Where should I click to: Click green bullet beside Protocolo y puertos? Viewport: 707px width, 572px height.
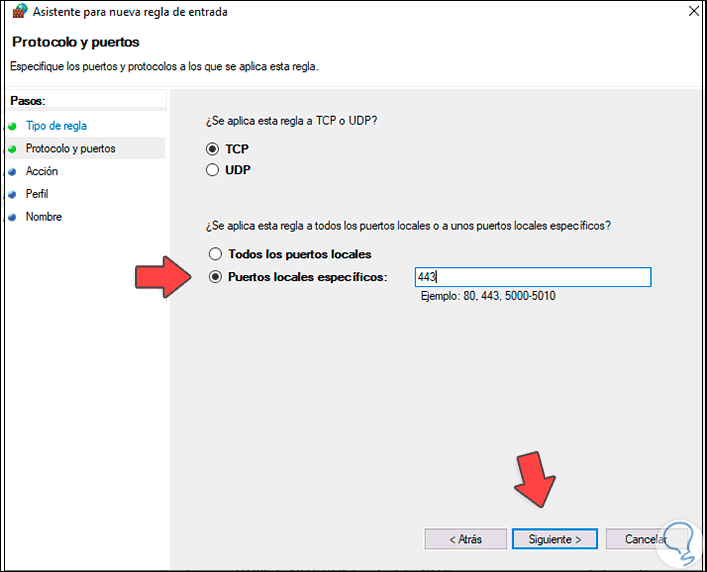point(12,149)
